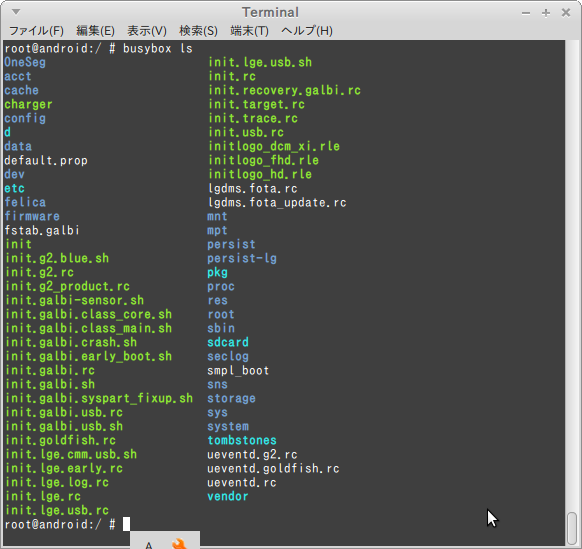Open the 検索(S) menu

(x=198, y=30)
